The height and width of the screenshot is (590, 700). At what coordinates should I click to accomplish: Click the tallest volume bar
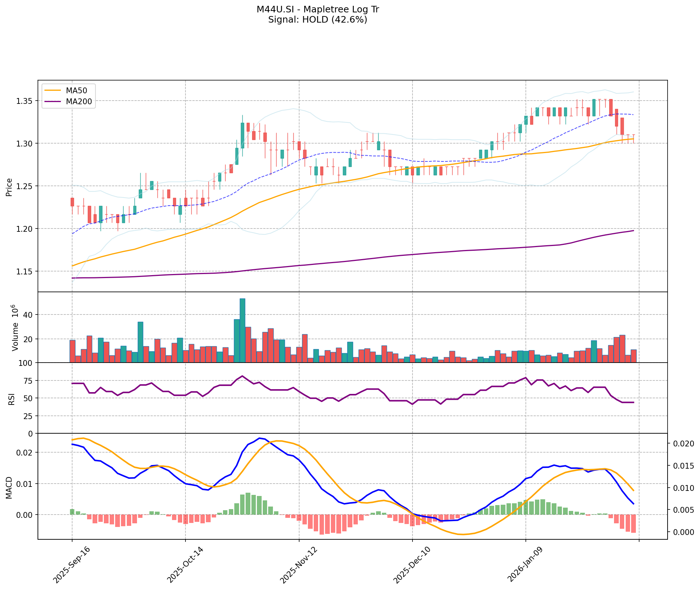click(242, 330)
